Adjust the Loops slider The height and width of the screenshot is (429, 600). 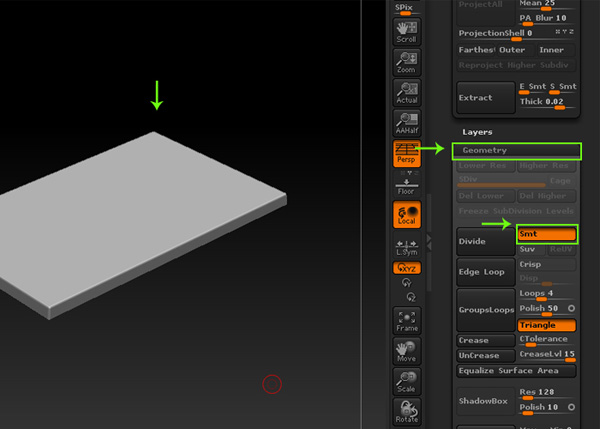pos(546,295)
